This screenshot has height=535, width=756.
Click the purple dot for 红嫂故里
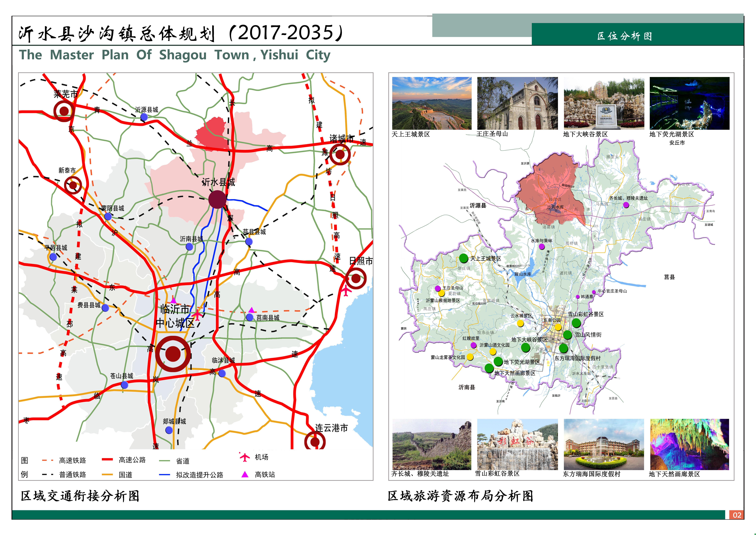pos(473,345)
